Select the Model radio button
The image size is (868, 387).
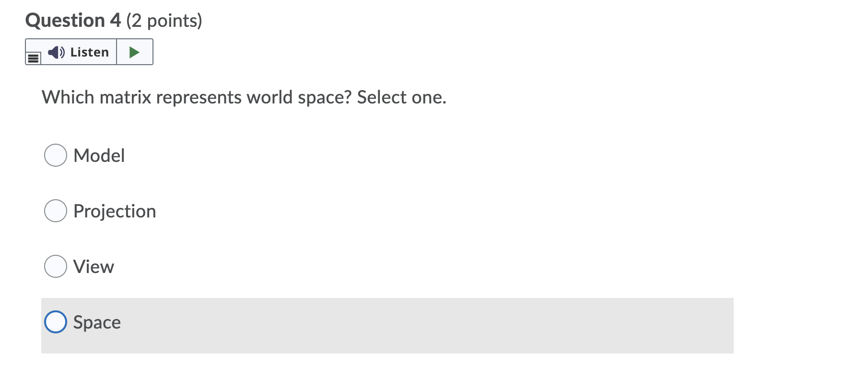[x=56, y=155]
